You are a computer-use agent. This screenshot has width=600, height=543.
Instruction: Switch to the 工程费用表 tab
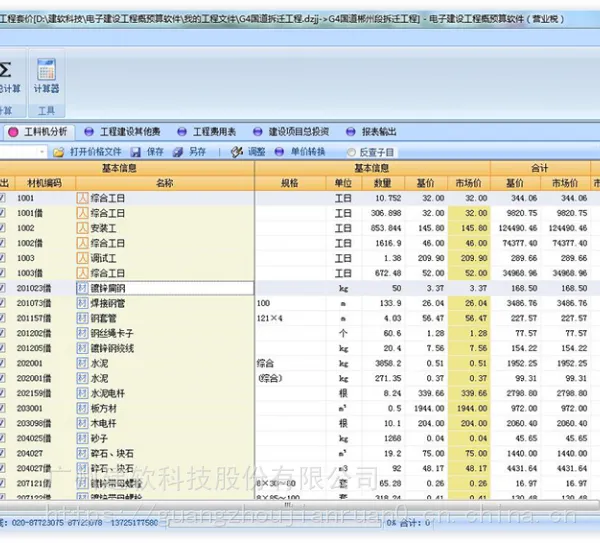(x=207, y=132)
